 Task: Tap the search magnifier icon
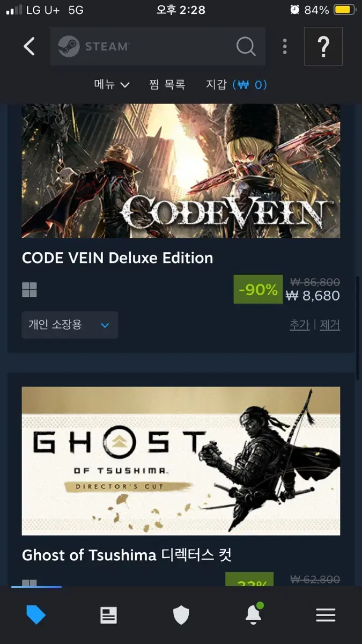[x=246, y=47]
